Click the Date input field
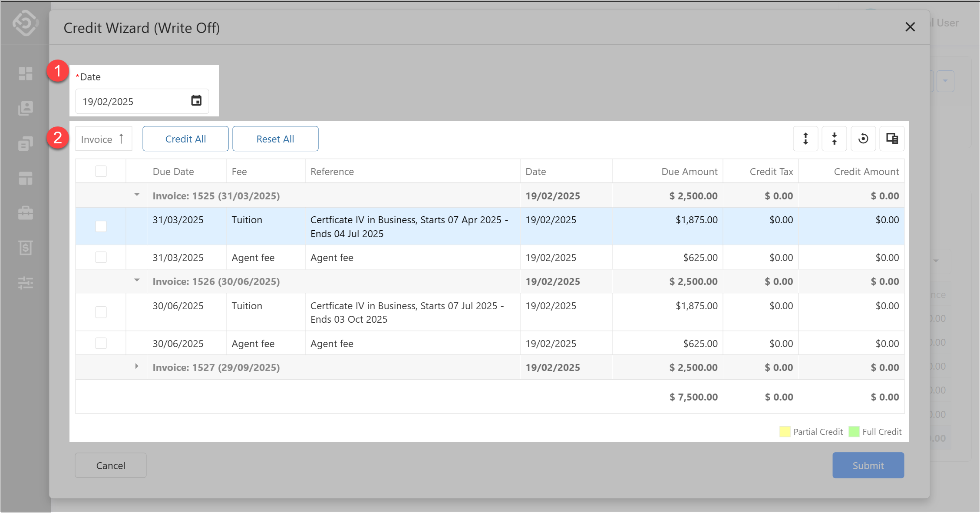 pyautogui.click(x=142, y=101)
